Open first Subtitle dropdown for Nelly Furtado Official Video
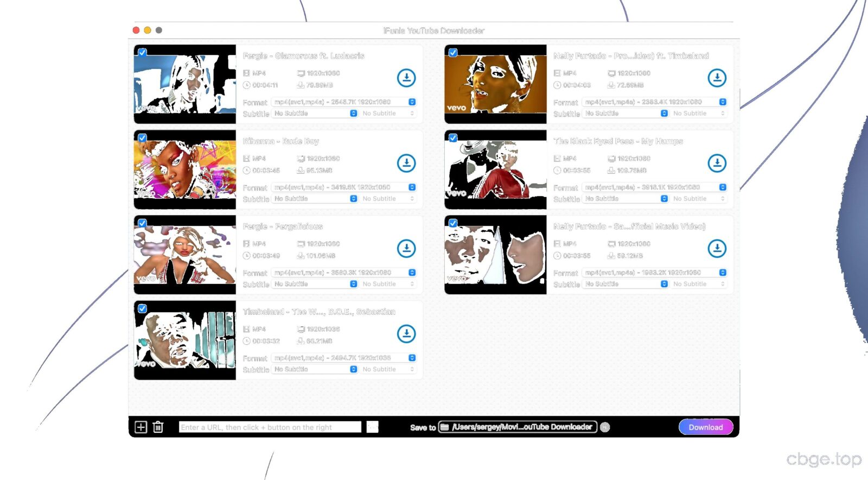The height and width of the screenshot is (480, 868). click(626, 284)
